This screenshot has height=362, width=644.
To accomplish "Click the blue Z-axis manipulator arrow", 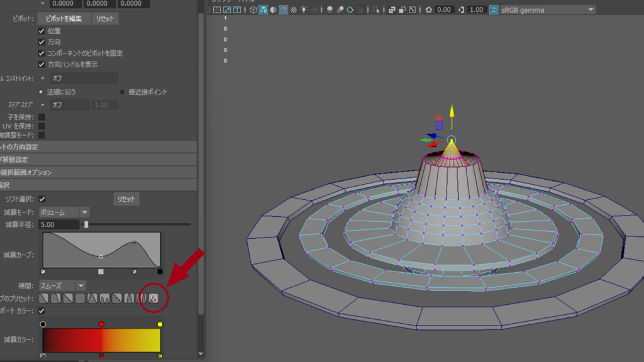I will click(x=431, y=136).
